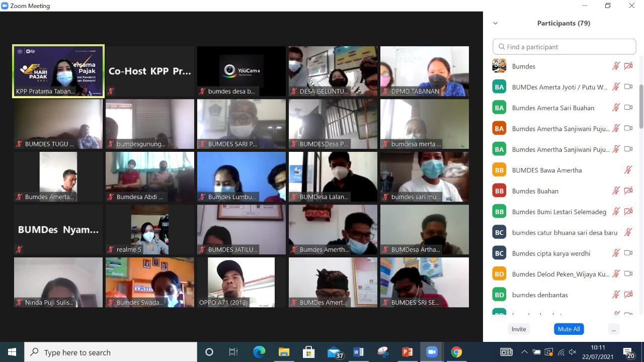644x362 pixels.
Task: Click the participants list scrollbar
Action: [x=641, y=106]
